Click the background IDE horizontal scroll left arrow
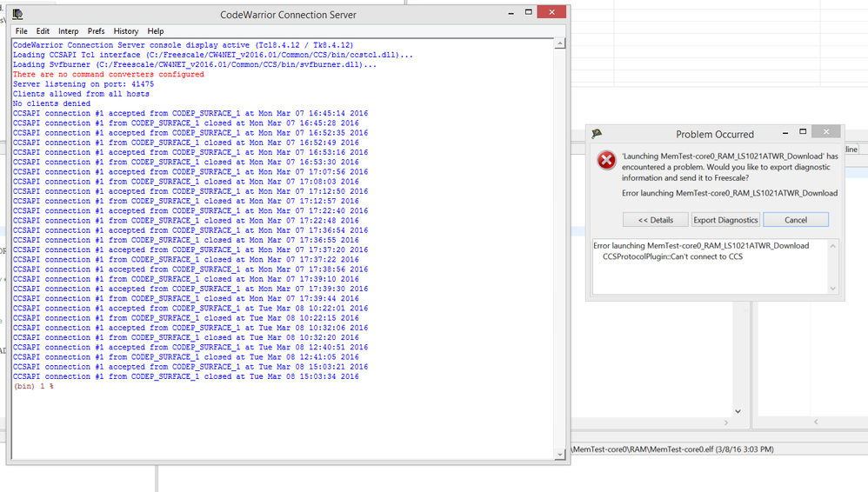This screenshot has height=492, width=868. (816, 422)
